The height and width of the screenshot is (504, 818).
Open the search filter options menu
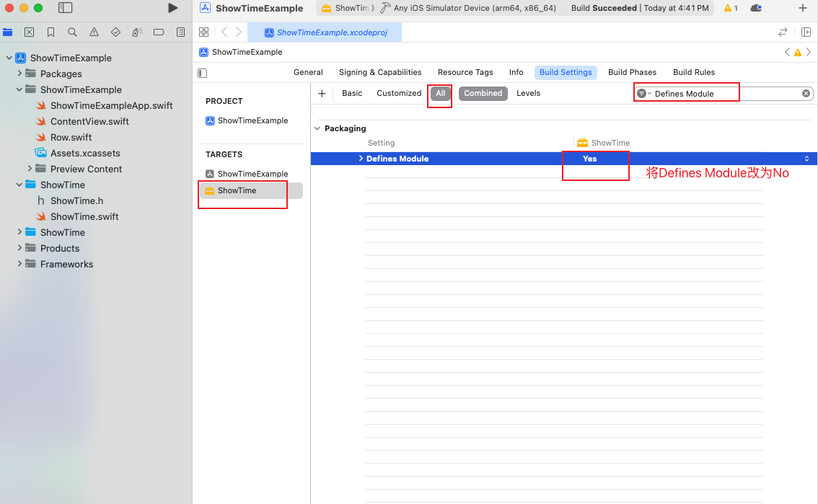[643, 93]
